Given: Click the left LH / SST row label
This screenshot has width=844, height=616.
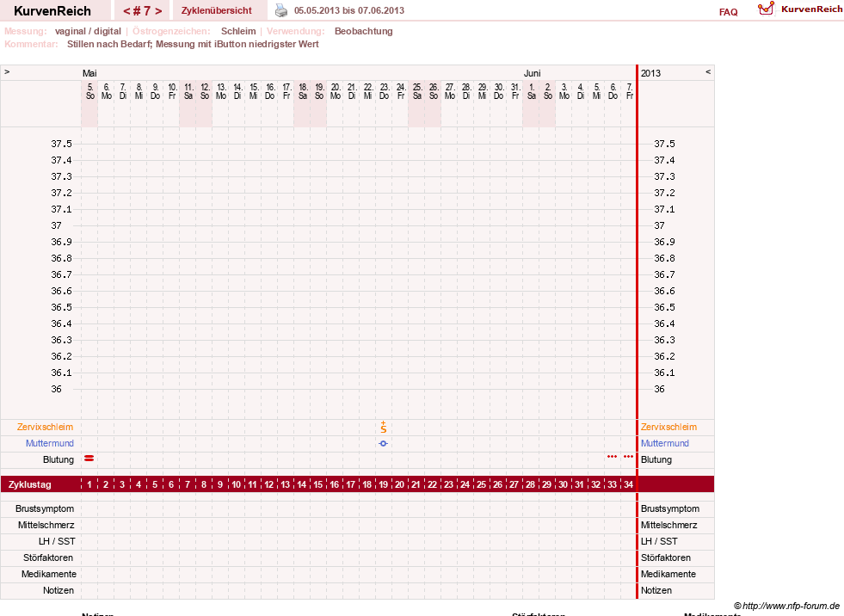Looking at the screenshot, I should coord(57,541).
